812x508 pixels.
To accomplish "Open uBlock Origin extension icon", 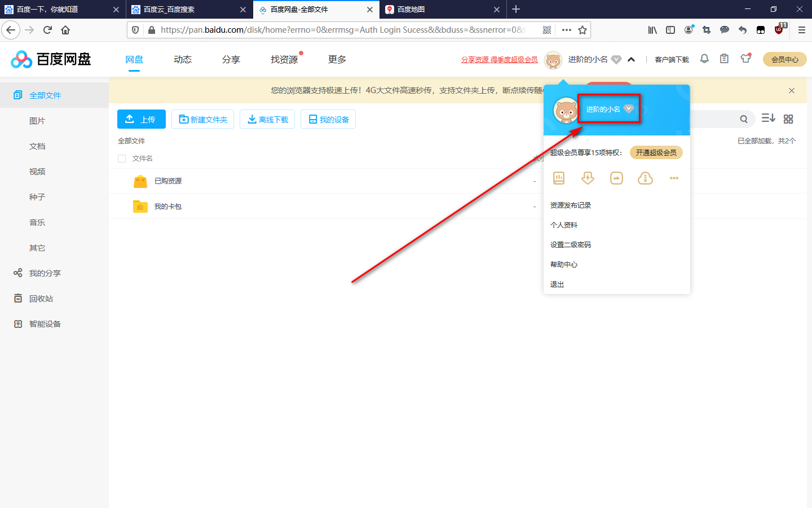I will (780, 29).
